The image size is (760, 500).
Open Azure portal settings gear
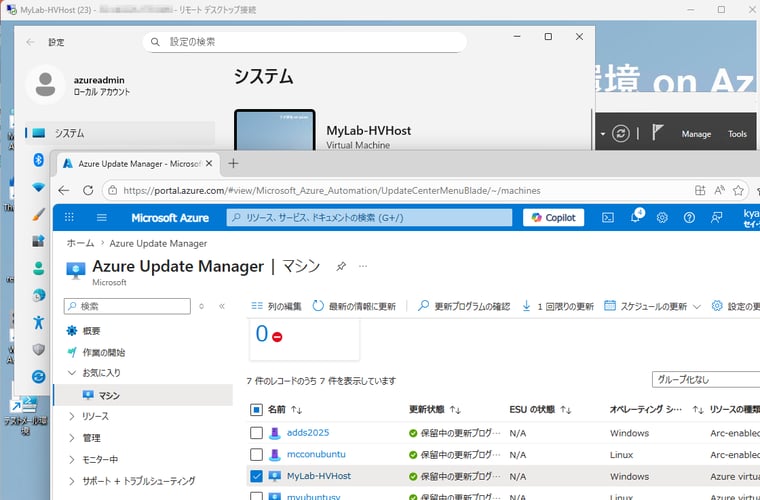tap(662, 218)
